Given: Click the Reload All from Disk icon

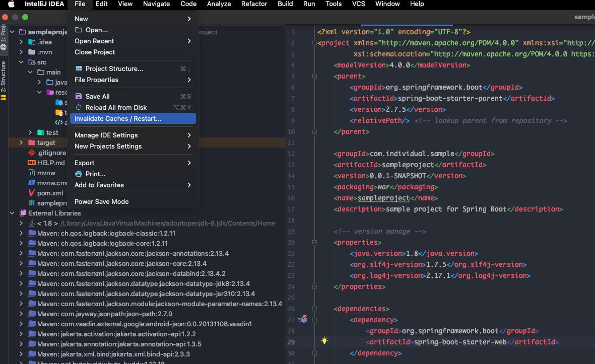Looking at the screenshot, I should 79,107.
